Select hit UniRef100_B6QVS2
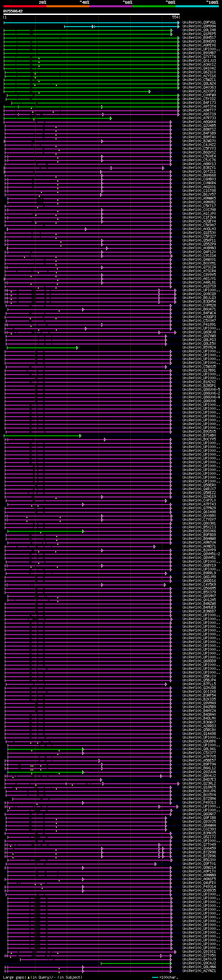This screenshot has width=222, height=980. pos(199,153)
